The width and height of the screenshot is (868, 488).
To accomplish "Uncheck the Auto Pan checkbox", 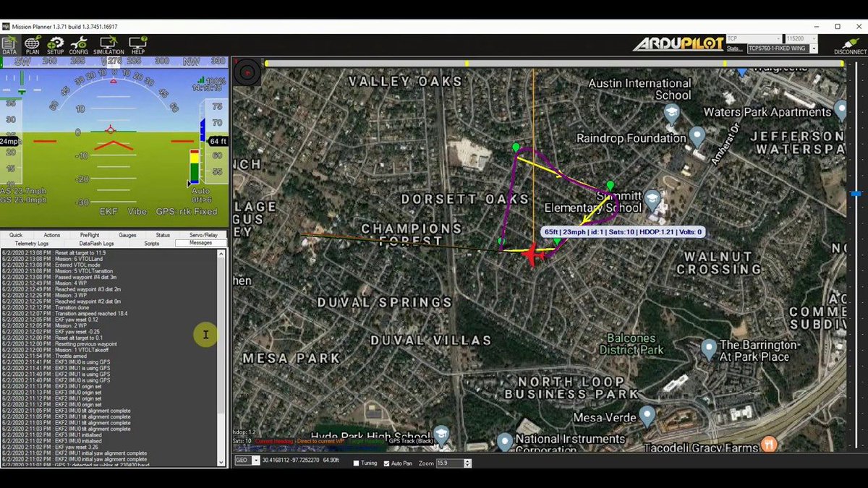I will [x=386, y=463].
